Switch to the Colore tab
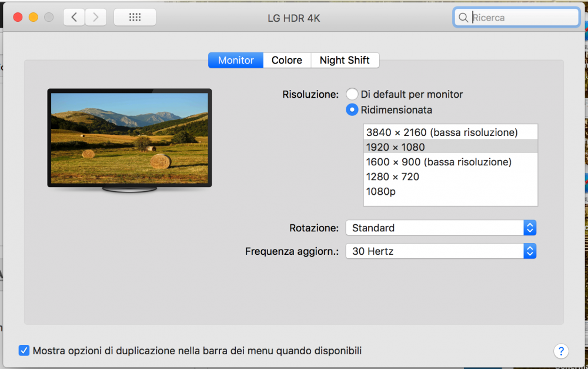Viewport: 588px width, 369px height. point(287,60)
